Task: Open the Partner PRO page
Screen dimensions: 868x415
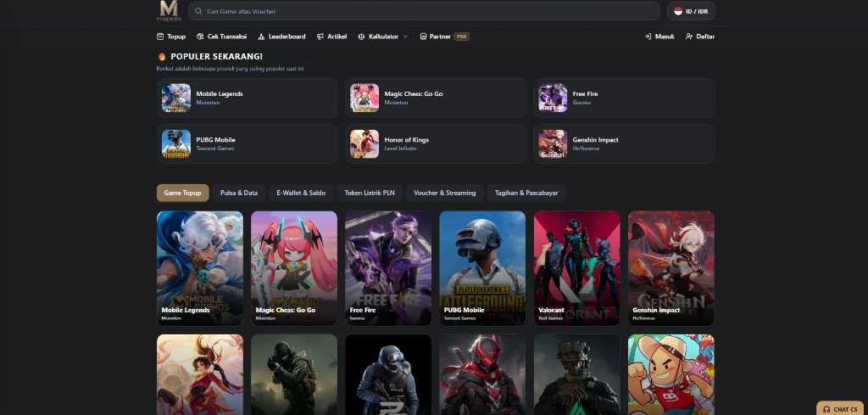Action: pyautogui.click(x=444, y=36)
